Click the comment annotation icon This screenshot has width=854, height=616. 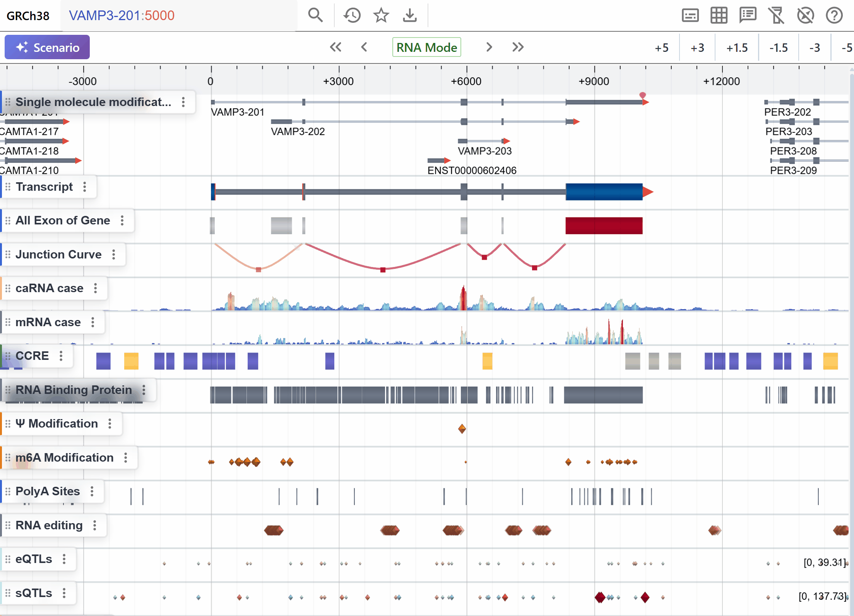(x=748, y=15)
